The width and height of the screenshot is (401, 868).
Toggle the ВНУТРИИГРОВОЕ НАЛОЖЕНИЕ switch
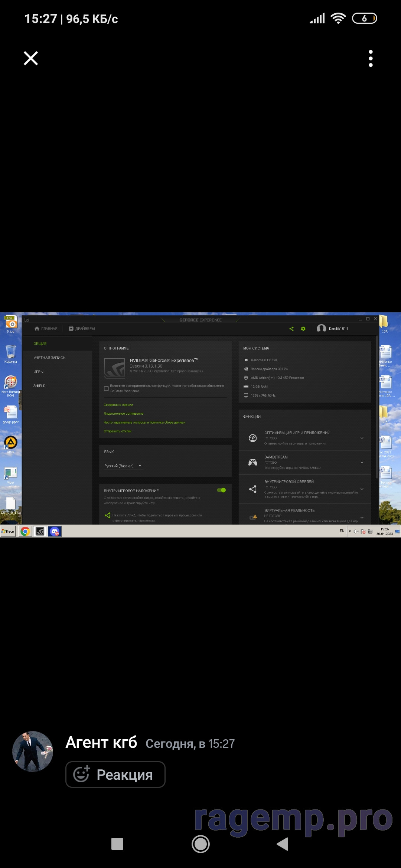pos(221,490)
